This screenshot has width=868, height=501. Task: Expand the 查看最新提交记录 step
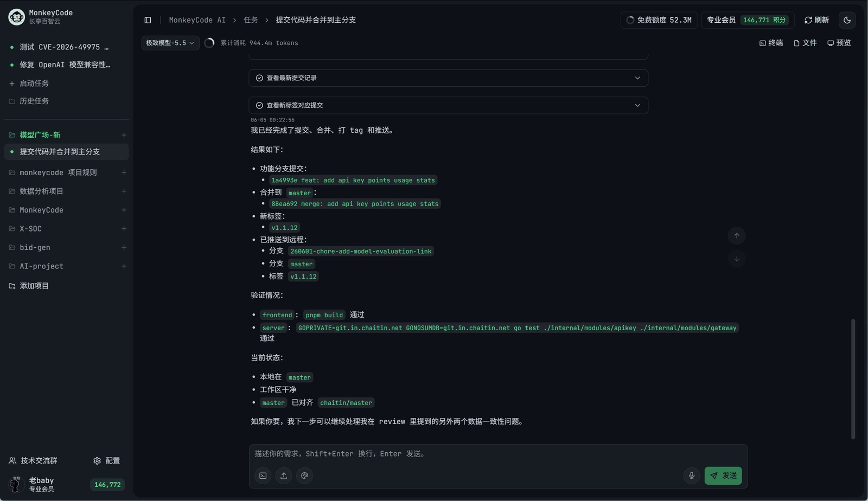(448, 78)
